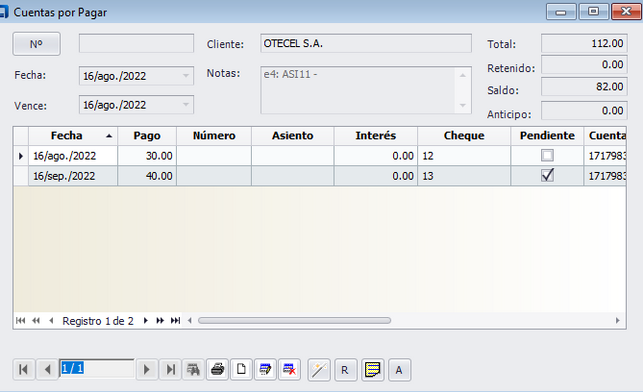Open the Fecha date dropdown
Viewport: 643px width, 392px height.
point(186,76)
